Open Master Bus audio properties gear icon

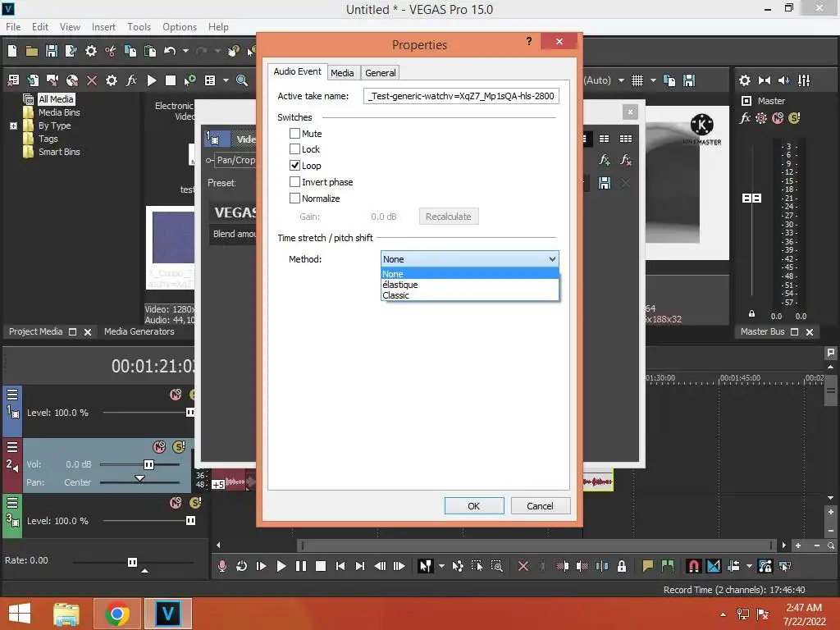coord(745,80)
